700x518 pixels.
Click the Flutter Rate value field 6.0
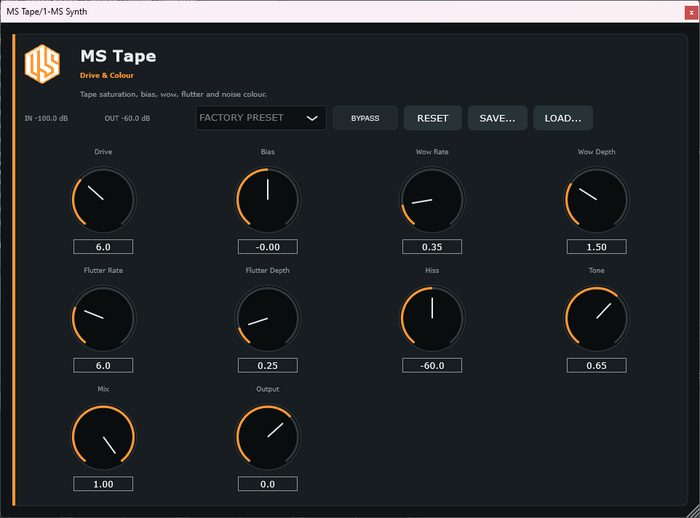point(103,365)
